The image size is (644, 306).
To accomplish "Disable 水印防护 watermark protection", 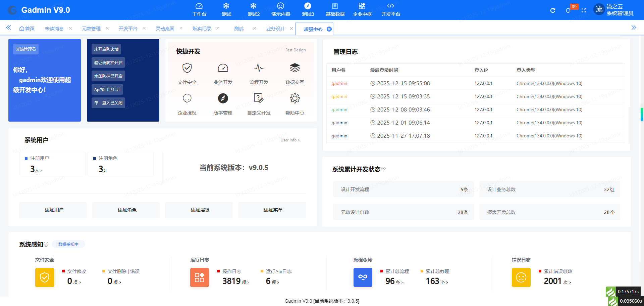I will [x=108, y=76].
